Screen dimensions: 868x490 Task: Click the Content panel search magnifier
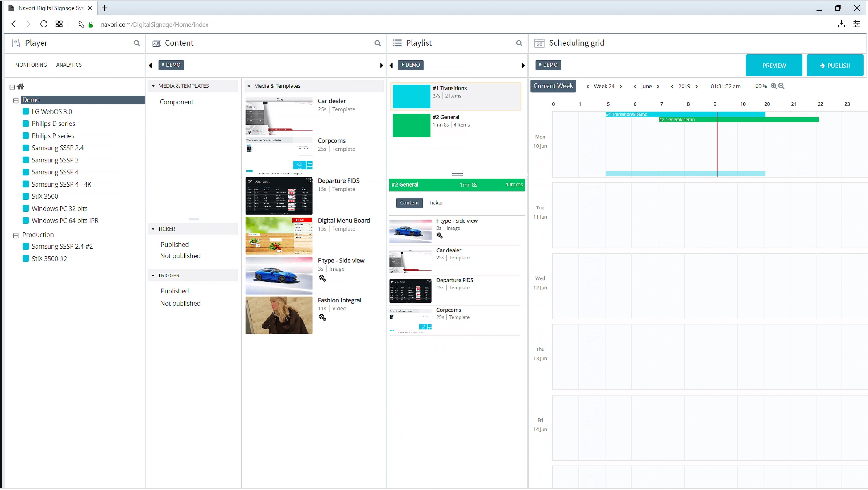tap(377, 43)
